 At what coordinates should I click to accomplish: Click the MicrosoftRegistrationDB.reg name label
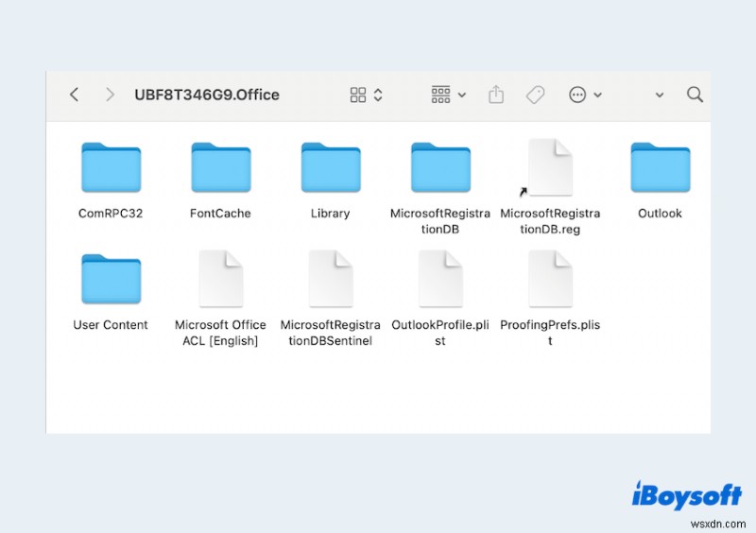[550, 221]
